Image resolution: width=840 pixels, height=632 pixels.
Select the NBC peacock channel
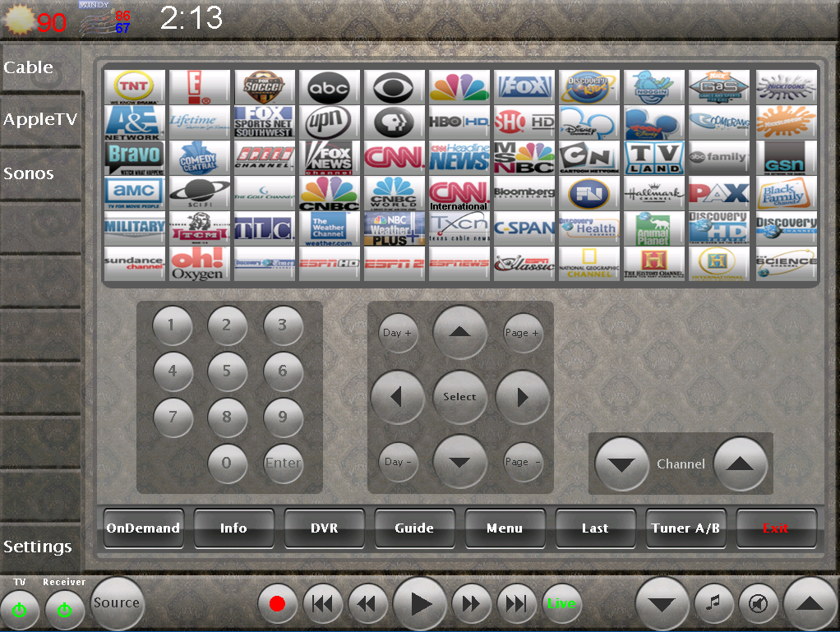tap(459, 87)
